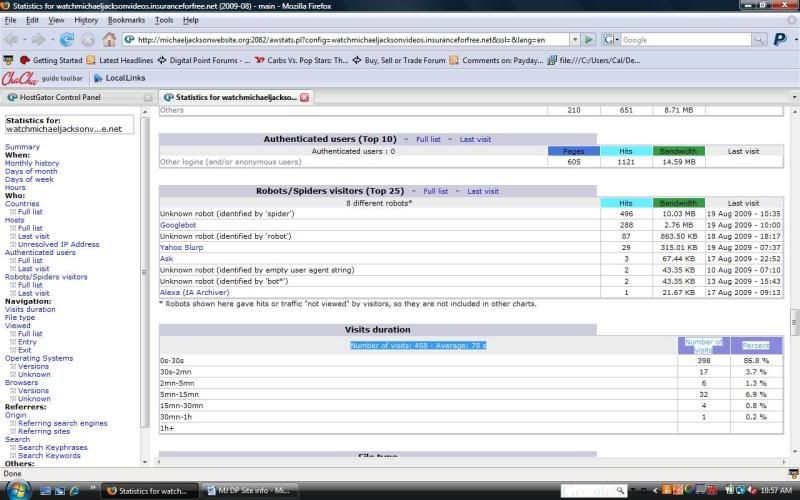This screenshot has width=800, height=500.
Task: Open Days of week sidebar link
Action: pos(29,180)
